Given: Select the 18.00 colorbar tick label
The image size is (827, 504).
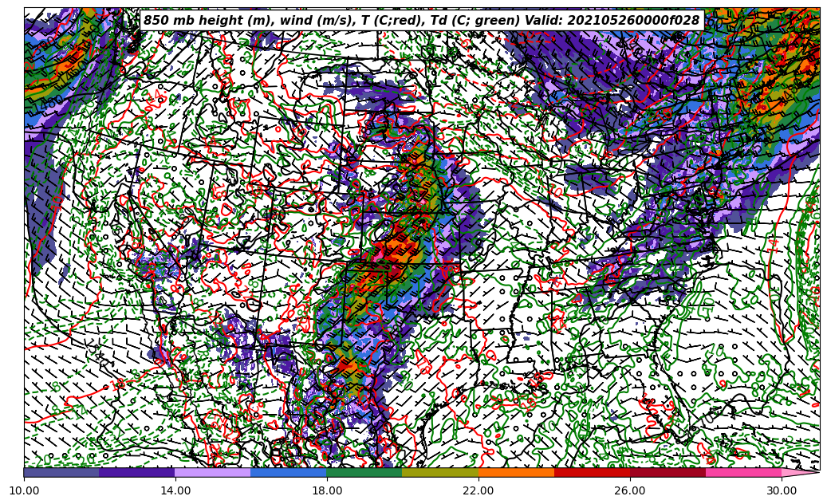Looking at the screenshot, I should tap(327, 491).
